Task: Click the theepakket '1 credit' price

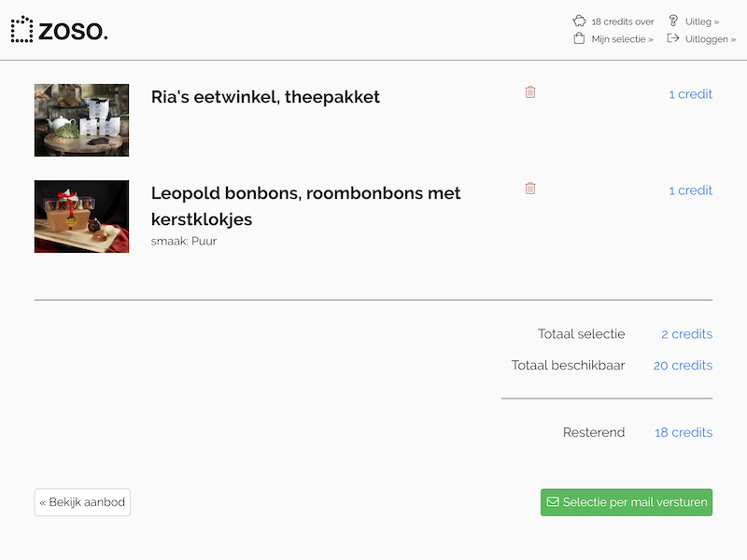Action: pos(690,94)
